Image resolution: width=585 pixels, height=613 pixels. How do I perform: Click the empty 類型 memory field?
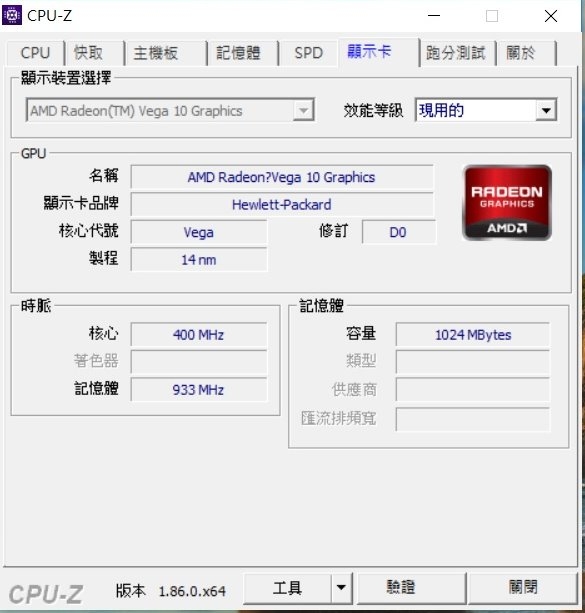(473, 362)
